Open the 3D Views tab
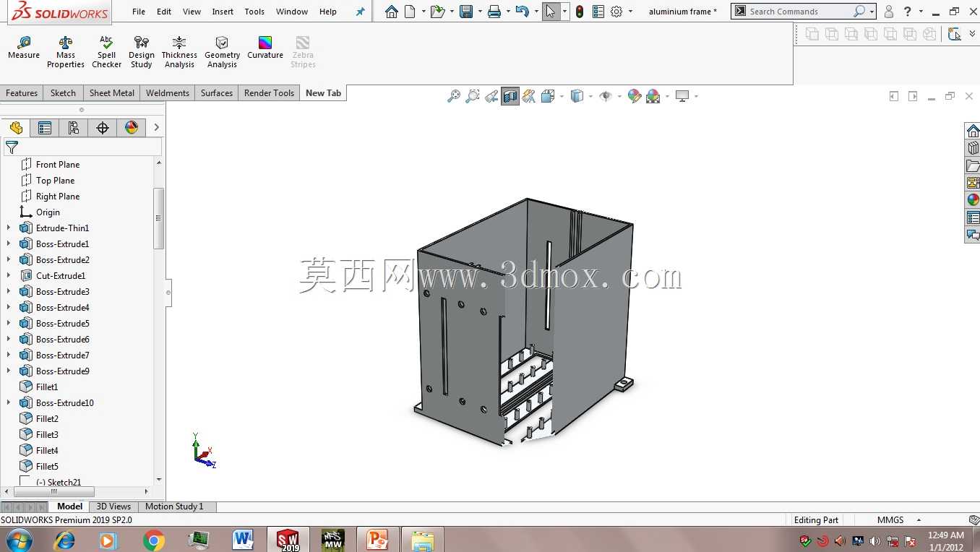The height and width of the screenshot is (552, 980). (113, 506)
